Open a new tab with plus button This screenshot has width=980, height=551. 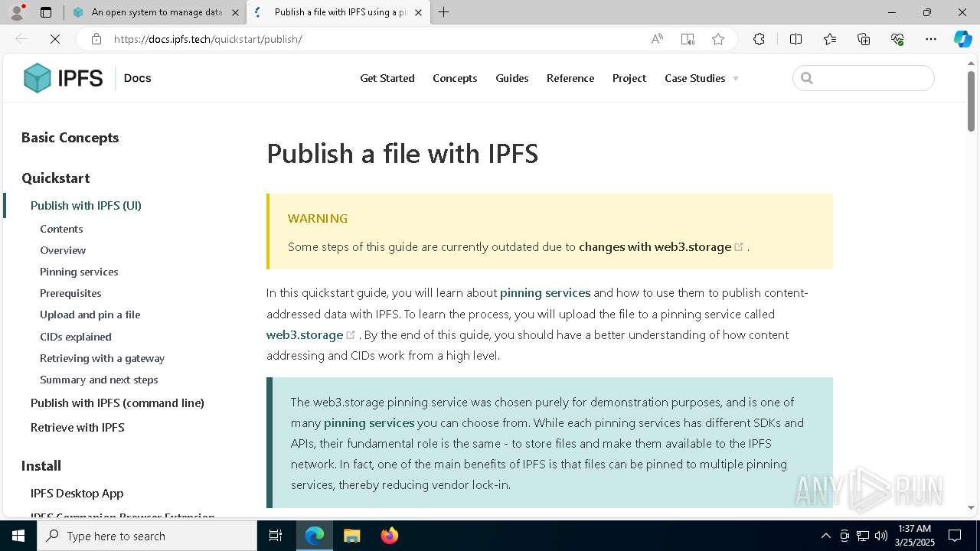[444, 12]
